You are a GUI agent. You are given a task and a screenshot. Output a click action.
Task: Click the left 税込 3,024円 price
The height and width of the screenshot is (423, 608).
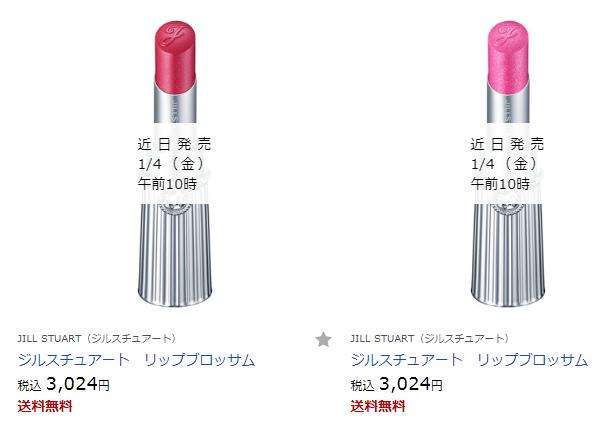[64, 384]
